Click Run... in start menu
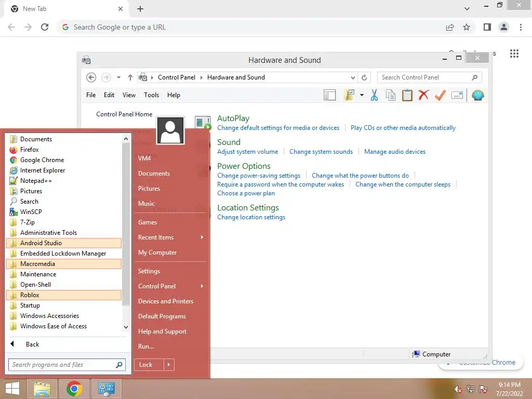 [x=170, y=347]
